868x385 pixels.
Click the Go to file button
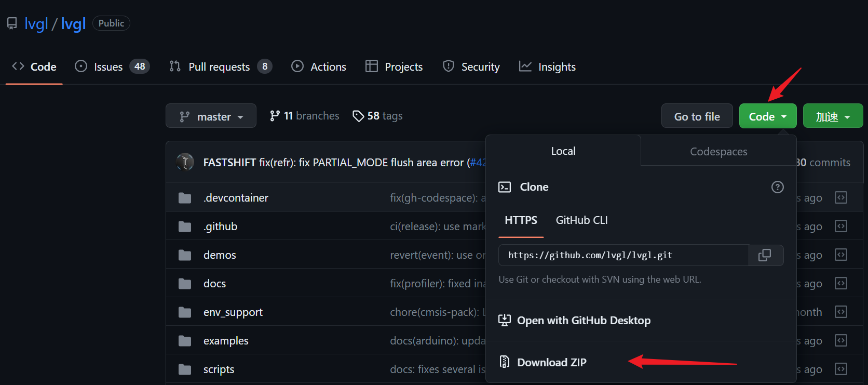(x=697, y=116)
